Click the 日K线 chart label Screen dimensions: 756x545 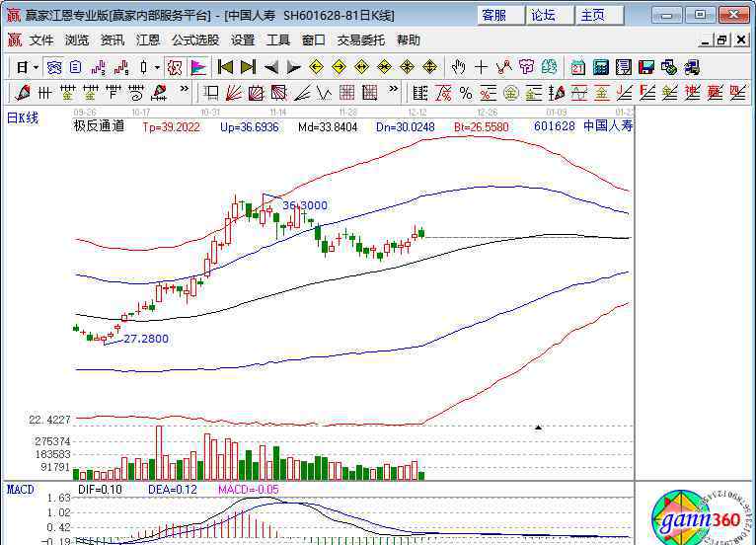pos(22,117)
